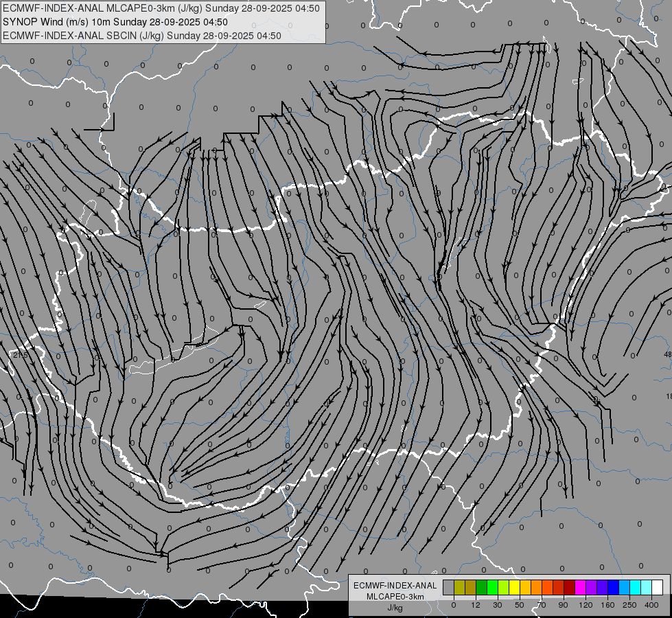Pick the sky blue legend swatch
The width and height of the screenshot is (672, 618).
(624, 587)
